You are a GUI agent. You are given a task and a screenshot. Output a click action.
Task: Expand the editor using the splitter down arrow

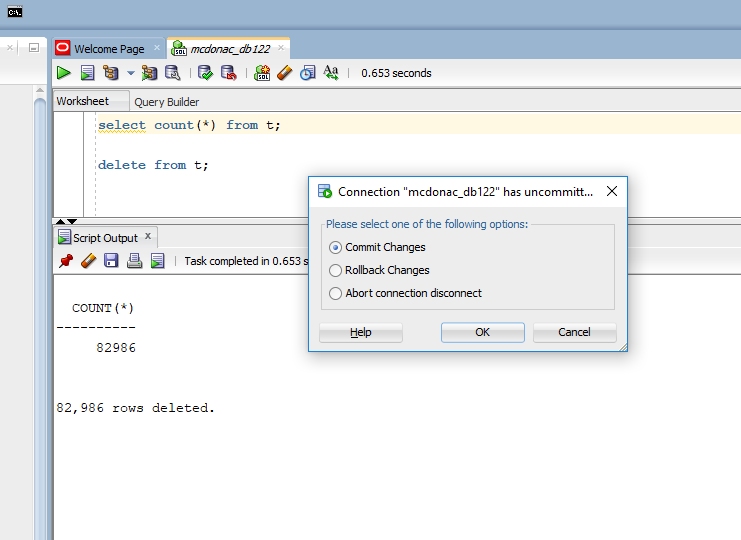(x=70, y=221)
